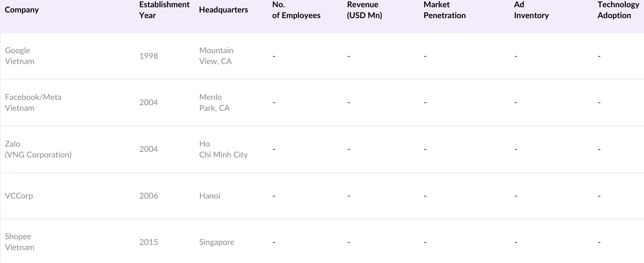Select the Mountain View, CA headquarters cell
Viewport: 644px width, 263px height.
(x=216, y=56)
